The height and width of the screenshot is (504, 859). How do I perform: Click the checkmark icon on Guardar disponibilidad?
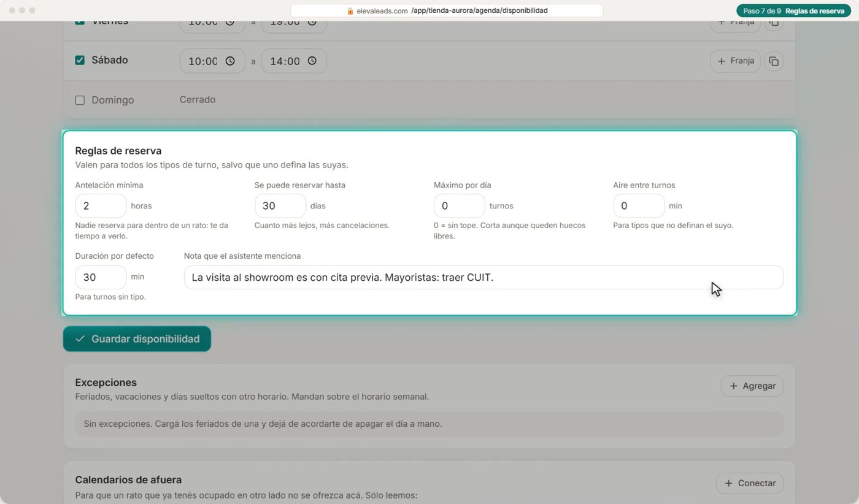click(x=80, y=338)
